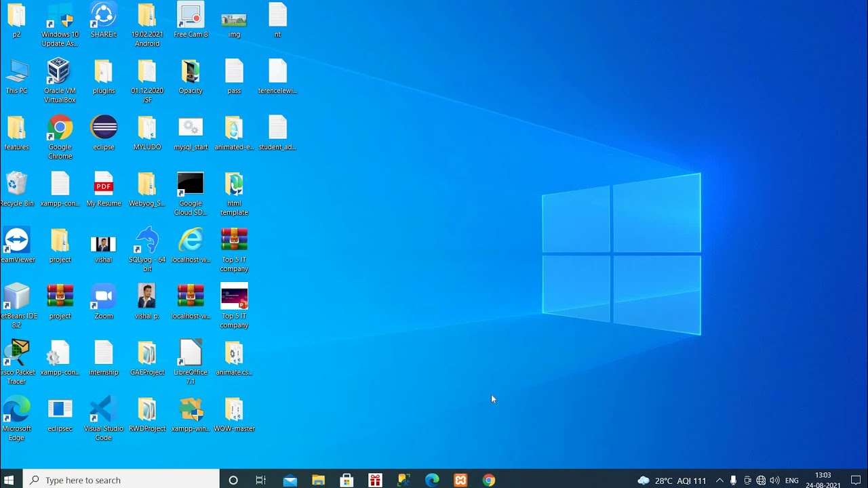Open File Explorer from the taskbar
868x488 pixels.
click(319, 480)
